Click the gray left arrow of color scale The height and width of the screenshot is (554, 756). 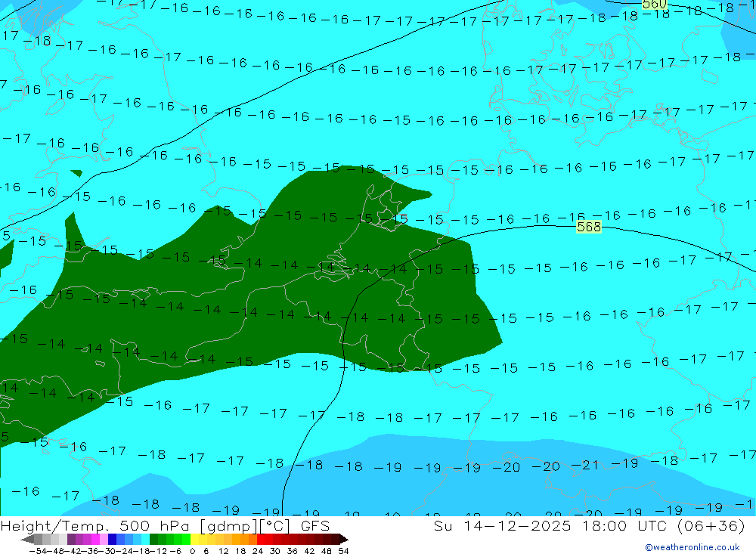[x=27, y=540]
